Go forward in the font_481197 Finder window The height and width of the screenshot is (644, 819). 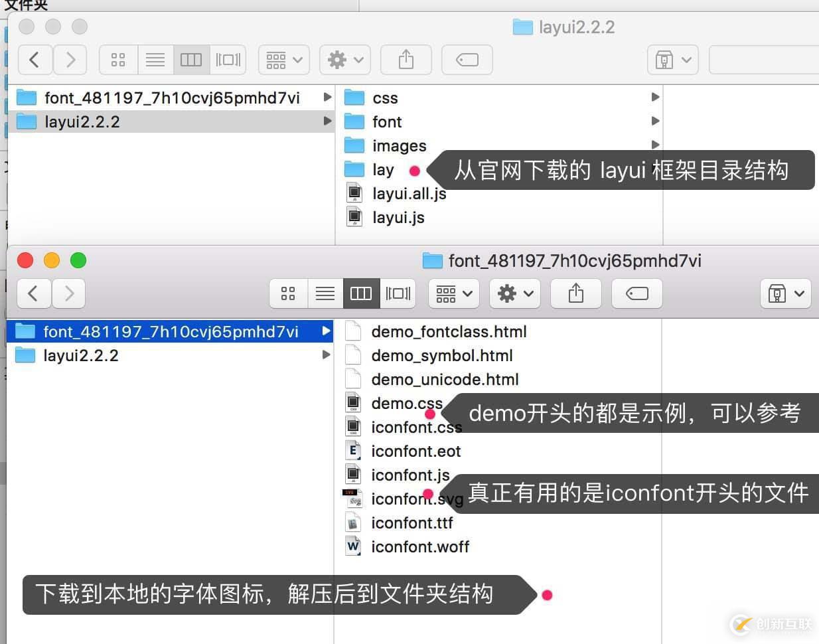coord(68,293)
